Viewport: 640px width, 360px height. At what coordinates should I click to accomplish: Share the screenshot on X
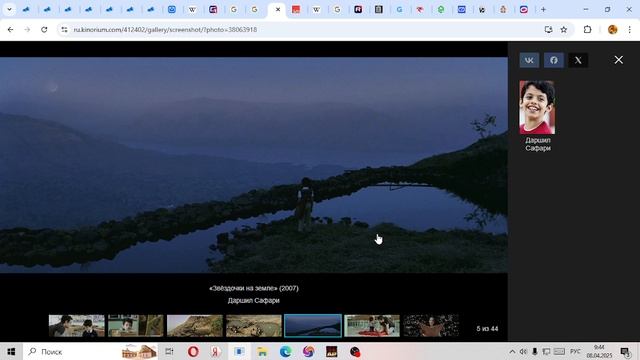[x=578, y=60]
